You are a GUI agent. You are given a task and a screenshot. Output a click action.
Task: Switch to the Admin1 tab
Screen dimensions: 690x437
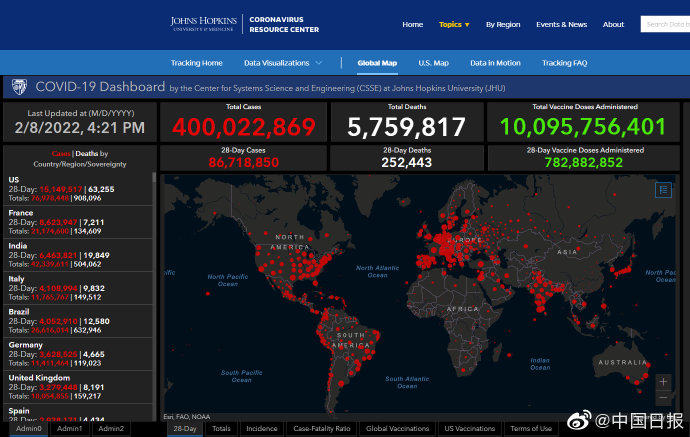70,429
